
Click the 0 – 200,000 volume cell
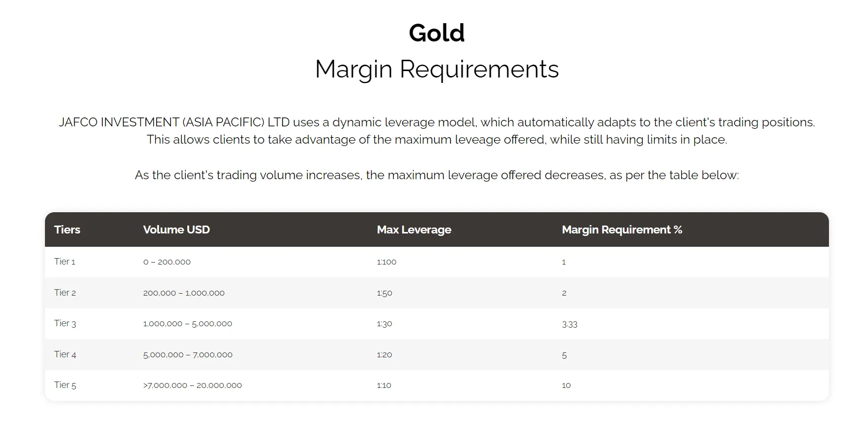coord(167,262)
